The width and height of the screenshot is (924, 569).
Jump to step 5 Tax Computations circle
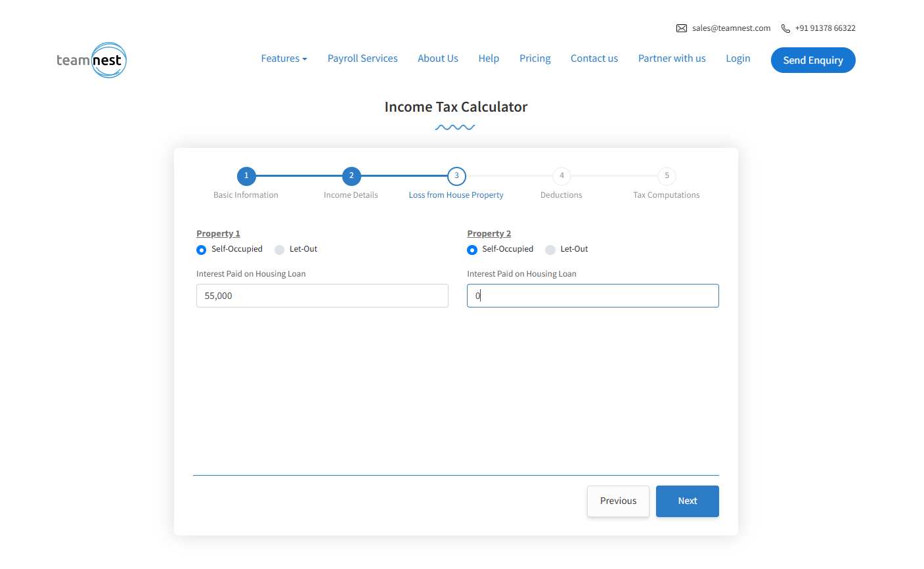point(667,175)
